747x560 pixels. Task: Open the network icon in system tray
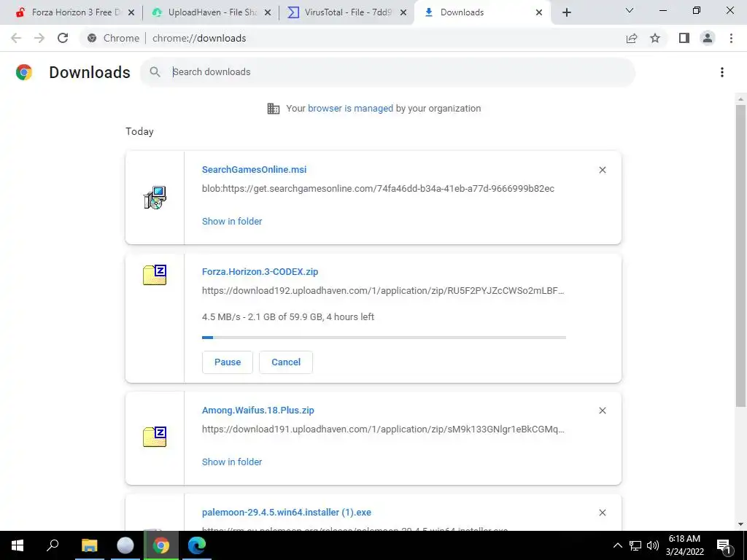coord(635,545)
